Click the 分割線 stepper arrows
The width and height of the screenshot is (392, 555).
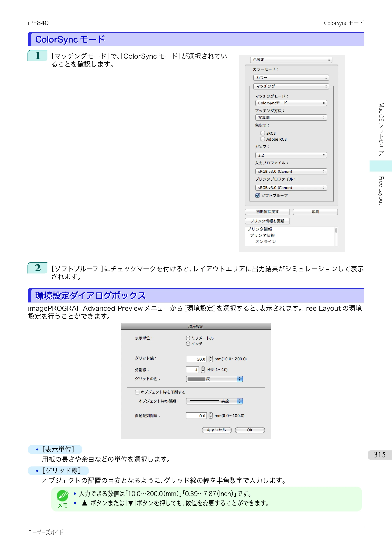pos(203,370)
